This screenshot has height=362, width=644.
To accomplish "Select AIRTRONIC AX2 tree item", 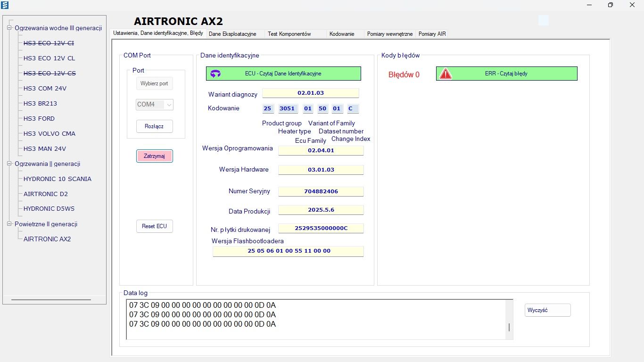I will [x=47, y=239].
